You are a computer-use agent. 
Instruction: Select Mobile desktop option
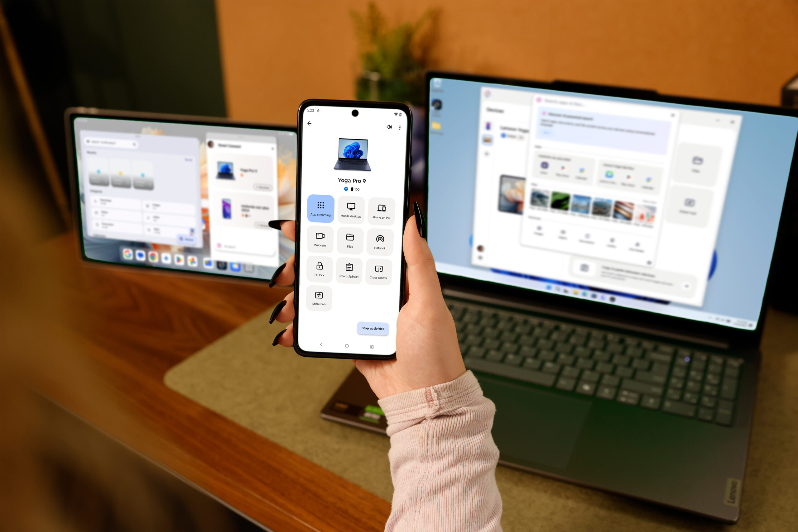click(x=351, y=210)
